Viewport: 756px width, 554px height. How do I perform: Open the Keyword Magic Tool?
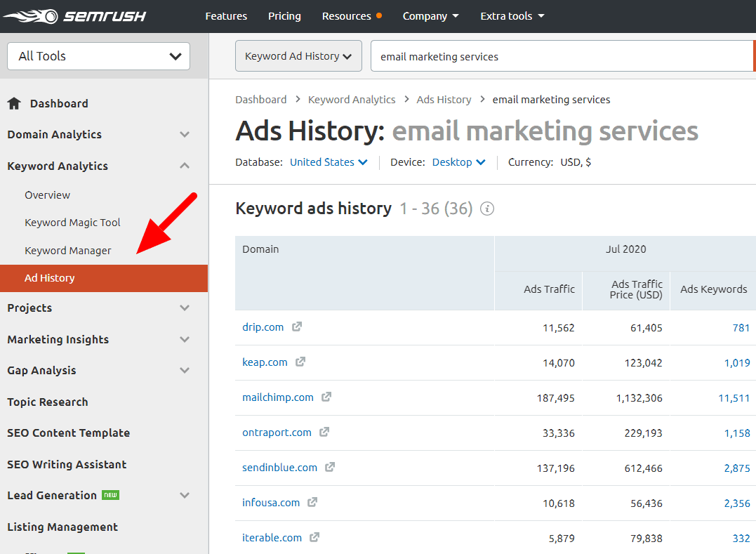(x=72, y=223)
